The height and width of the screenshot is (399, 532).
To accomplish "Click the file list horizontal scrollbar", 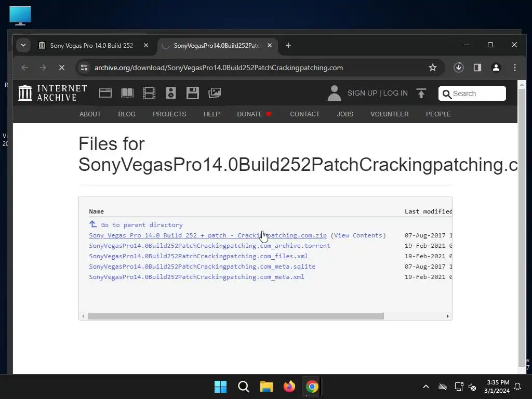I will click(236, 316).
